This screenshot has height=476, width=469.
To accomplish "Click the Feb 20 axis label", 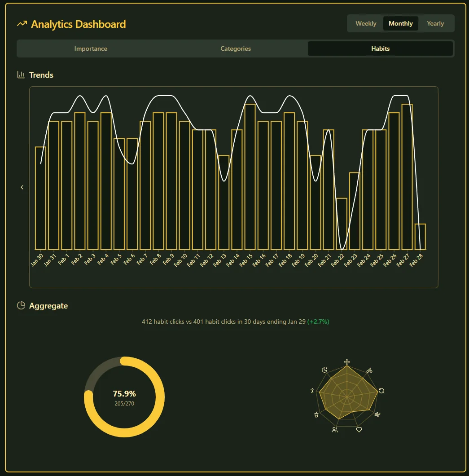I will (311, 260).
